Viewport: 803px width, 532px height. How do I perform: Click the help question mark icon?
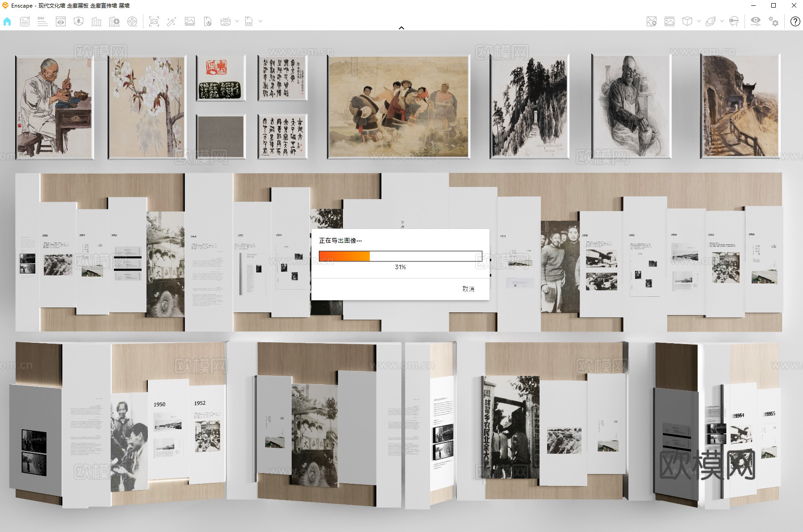[x=795, y=21]
